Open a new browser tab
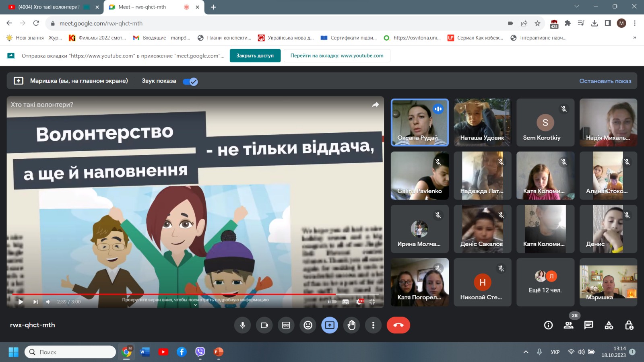644x362 pixels. point(213,7)
